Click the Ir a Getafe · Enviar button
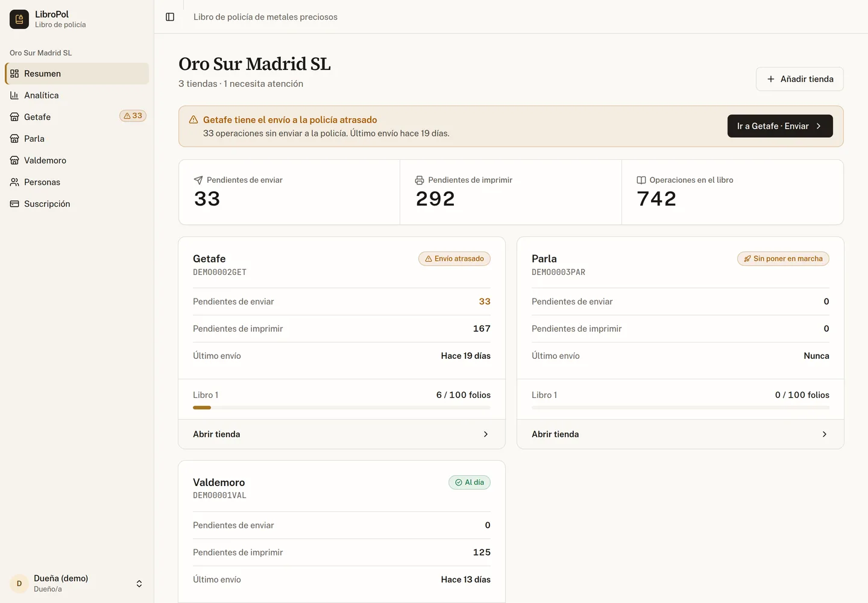The image size is (868, 603). pos(780,126)
